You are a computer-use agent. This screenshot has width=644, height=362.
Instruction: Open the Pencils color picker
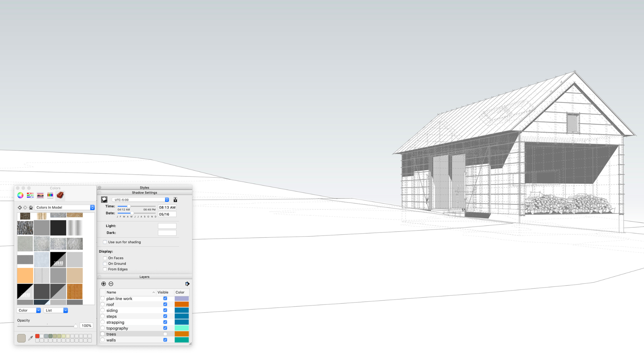point(50,195)
